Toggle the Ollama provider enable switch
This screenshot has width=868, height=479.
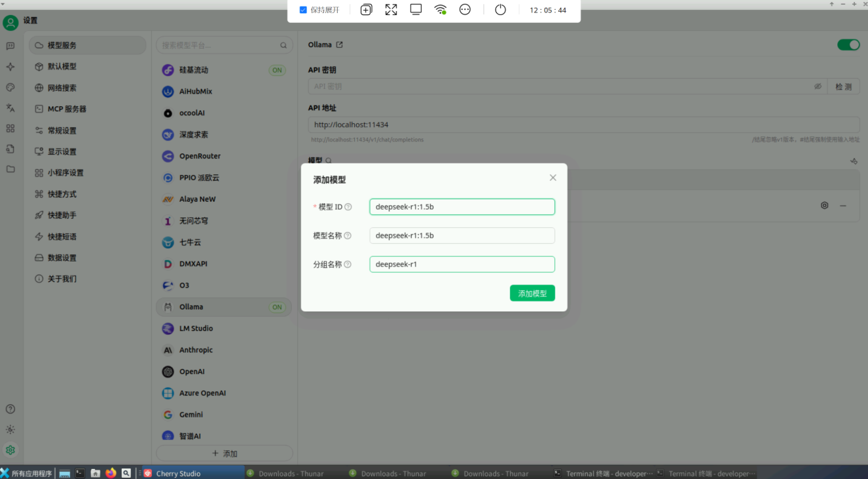point(848,45)
